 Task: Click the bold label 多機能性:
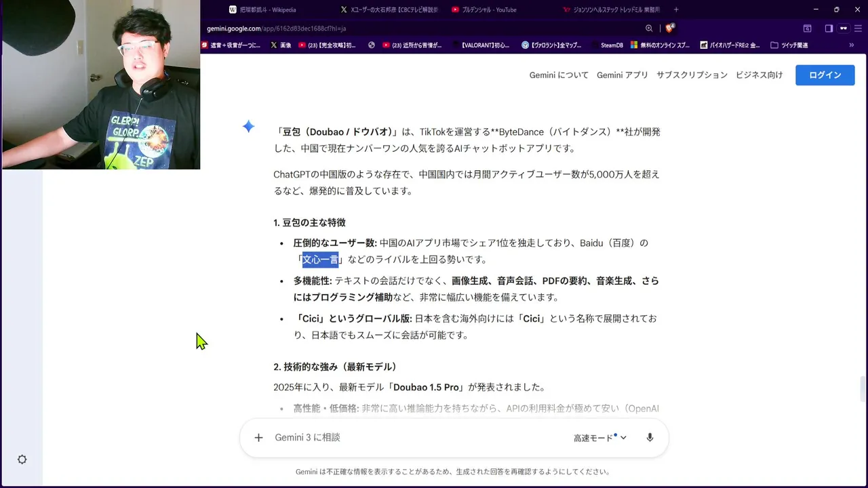tap(313, 281)
